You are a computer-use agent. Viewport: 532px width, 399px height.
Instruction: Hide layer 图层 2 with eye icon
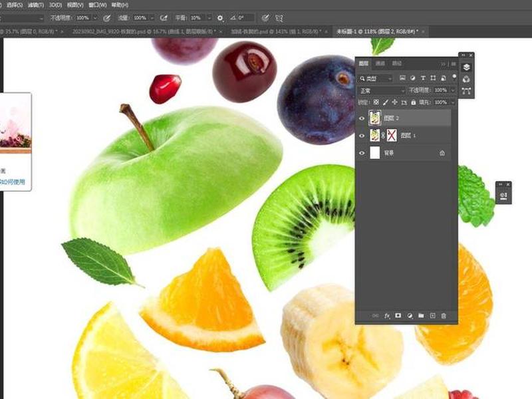pos(362,118)
